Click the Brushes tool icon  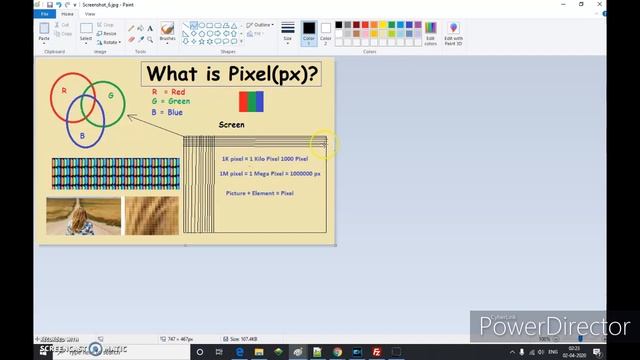tap(167, 29)
